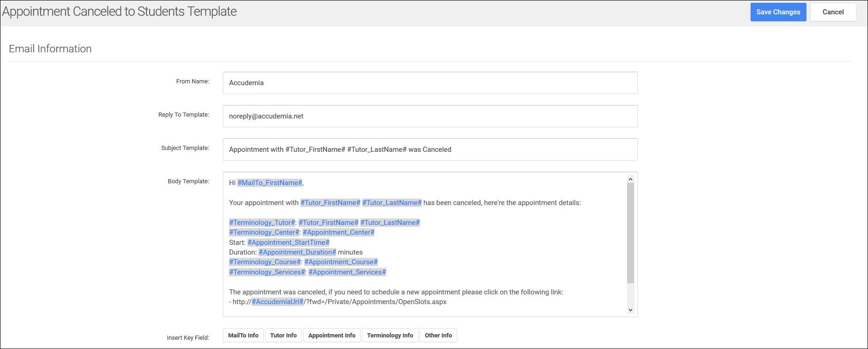
Task: Edit the From Name field
Action: point(430,83)
